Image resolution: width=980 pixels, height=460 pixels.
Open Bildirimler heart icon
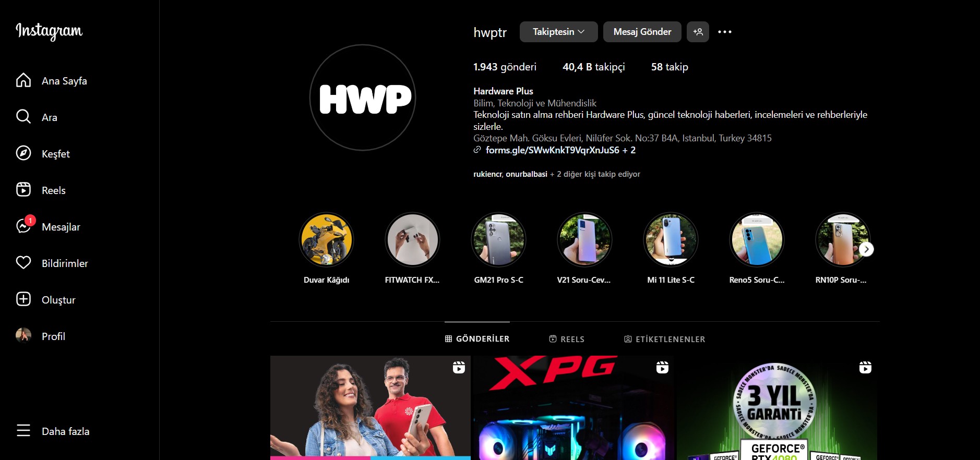23,262
